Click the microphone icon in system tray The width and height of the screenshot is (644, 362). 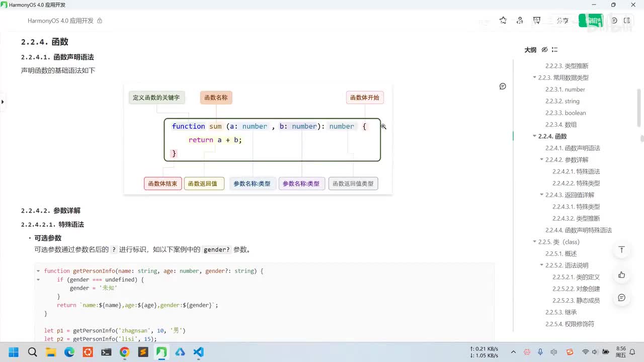tap(540, 352)
